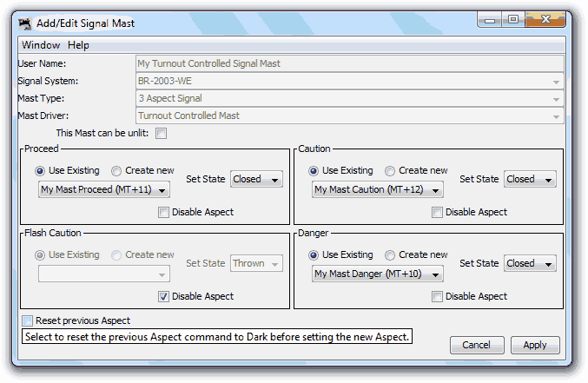This screenshot has height=383, width=588.
Task: Expand My Mast Caution (MT+12) dropdown
Action: pyautogui.click(x=378, y=190)
